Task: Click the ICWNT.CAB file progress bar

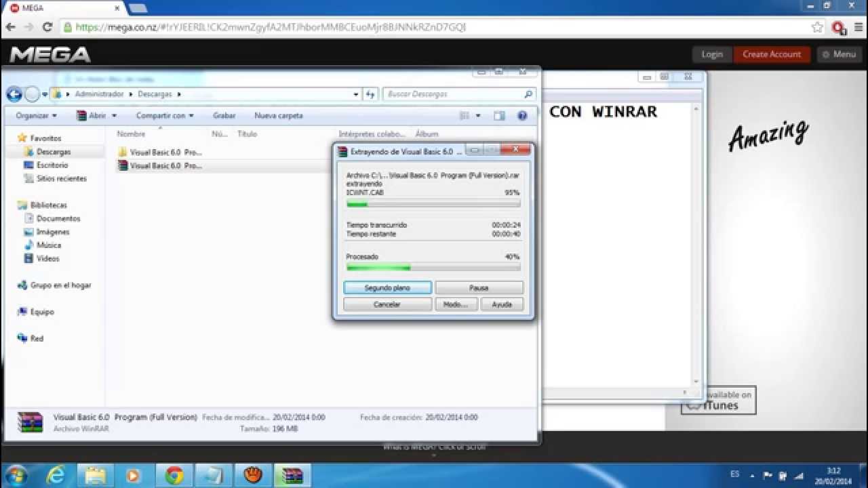Action: [433, 203]
